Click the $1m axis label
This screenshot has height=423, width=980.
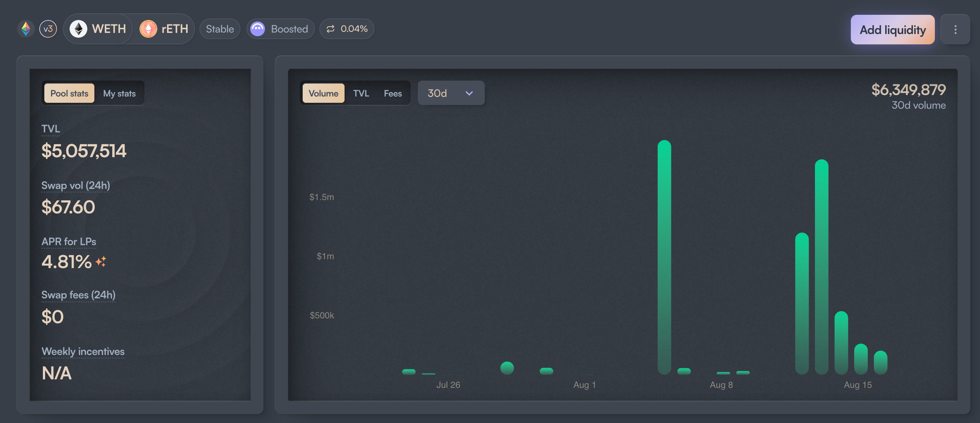point(325,256)
